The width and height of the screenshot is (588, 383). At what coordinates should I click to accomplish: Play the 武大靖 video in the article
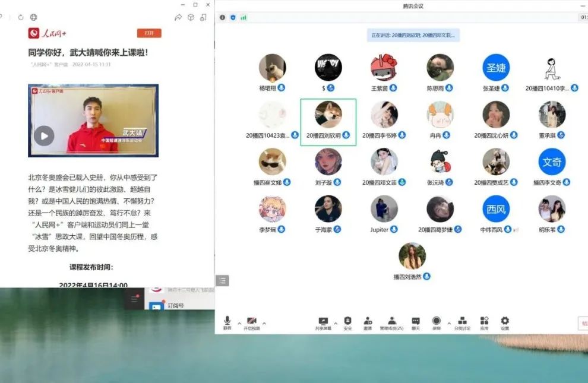tap(44, 135)
